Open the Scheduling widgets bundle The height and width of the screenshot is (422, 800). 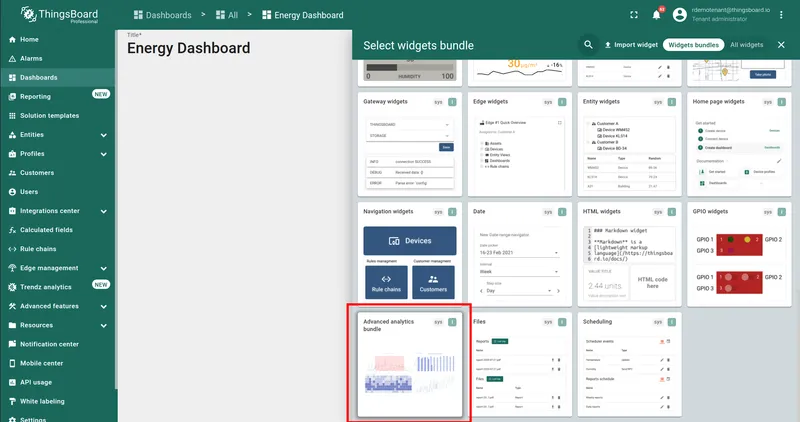point(629,365)
